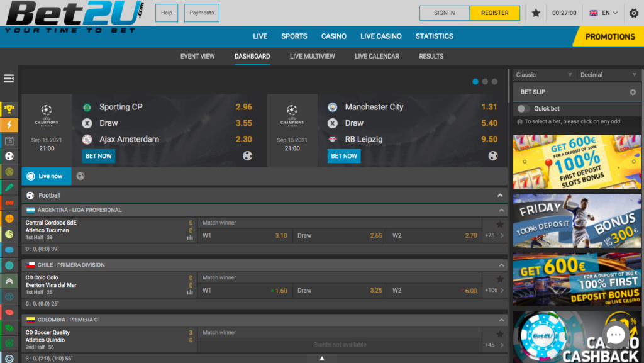644x363 pixels.
Task: Open the 100% first deposit slots bonus banner
Action: point(577,162)
